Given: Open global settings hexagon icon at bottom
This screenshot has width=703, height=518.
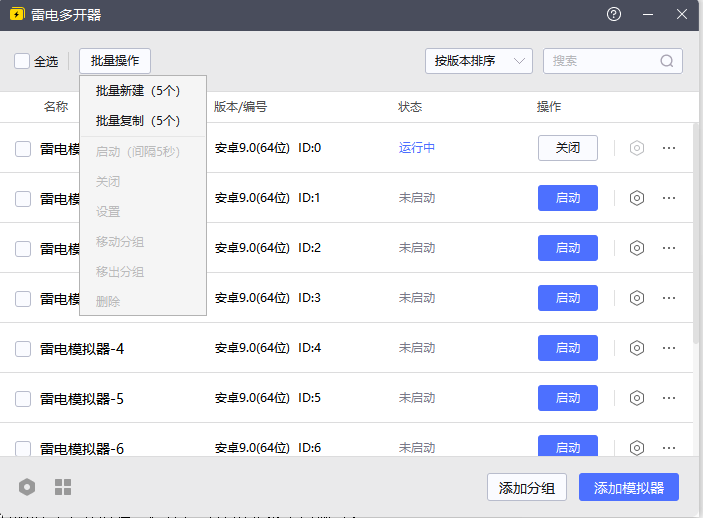Looking at the screenshot, I should click(x=27, y=487).
